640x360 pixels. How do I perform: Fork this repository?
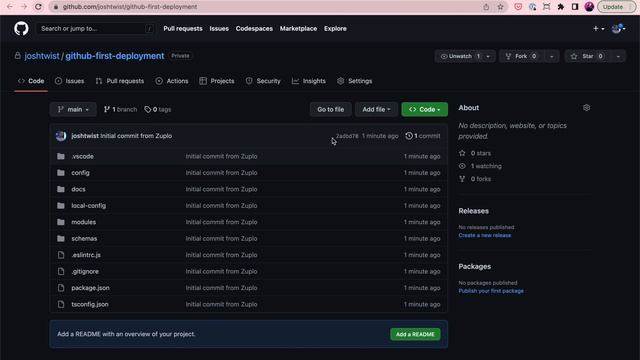click(521, 56)
